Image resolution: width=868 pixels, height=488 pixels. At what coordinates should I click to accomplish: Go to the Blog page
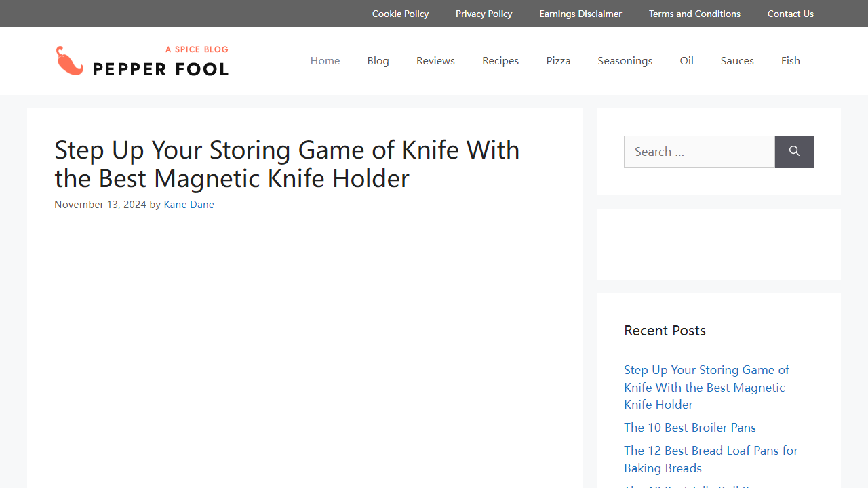coord(378,61)
